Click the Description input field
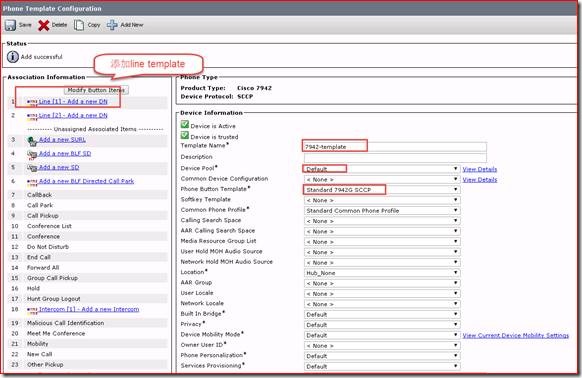The height and width of the screenshot is (378, 582). tap(395, 157)
